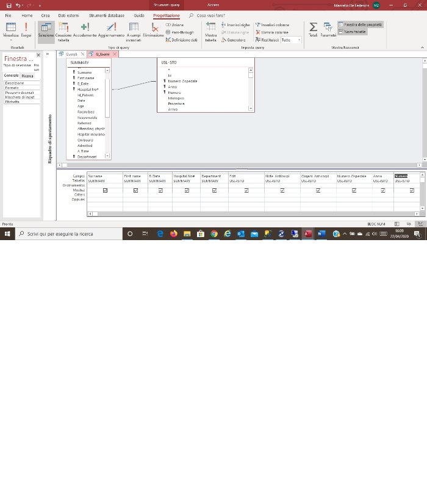The image size is (427, 504).
Task: Open the Dati esterni ribbon tab
Action: (69, 15)
